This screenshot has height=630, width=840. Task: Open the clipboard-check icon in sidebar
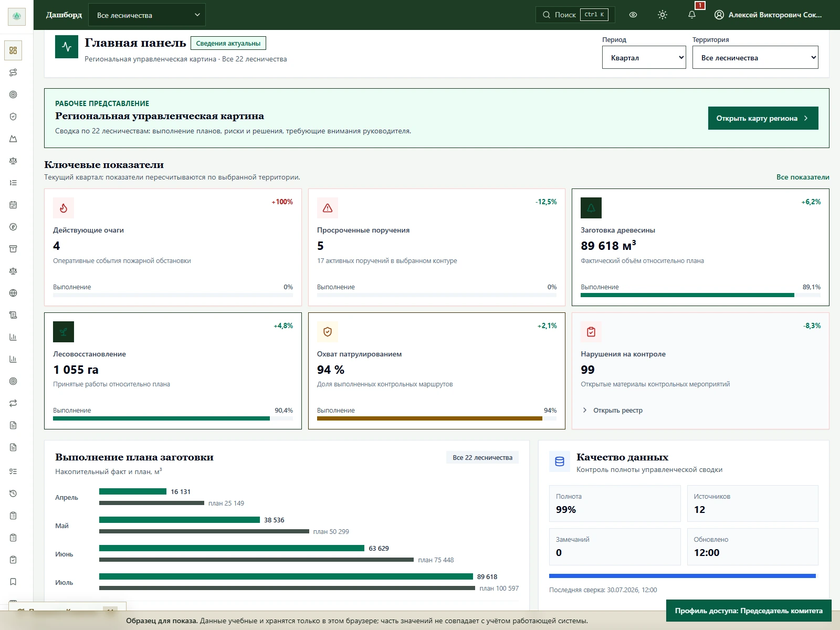pos(13,560)
